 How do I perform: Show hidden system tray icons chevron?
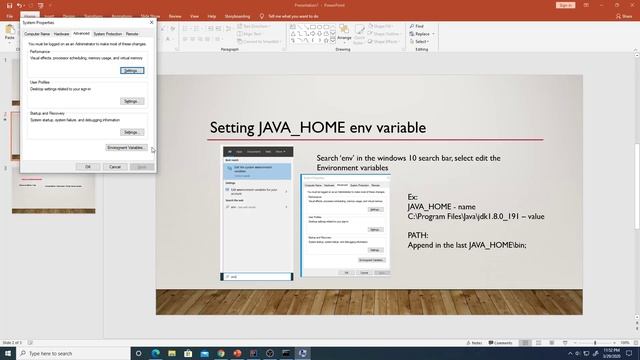pyautogui.click(x=570, y=353)
